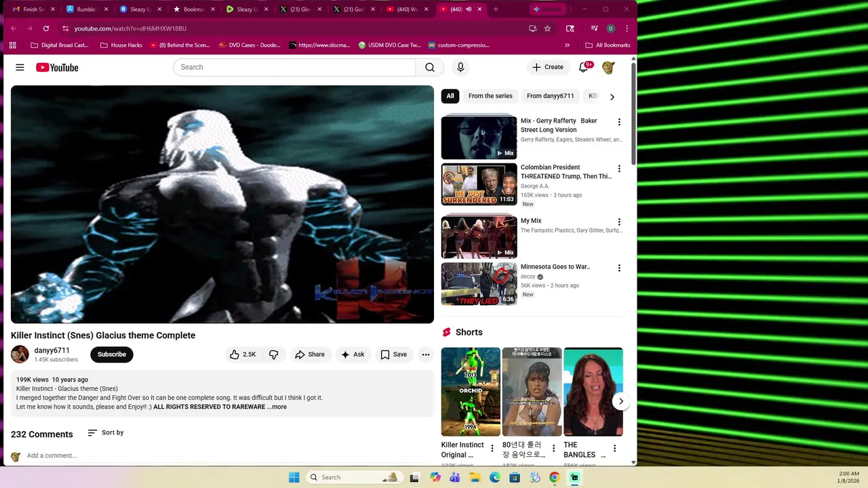Select the From danyy6711 chip
This screenshot has height=488, width=868.
click(x=551, y=96)
